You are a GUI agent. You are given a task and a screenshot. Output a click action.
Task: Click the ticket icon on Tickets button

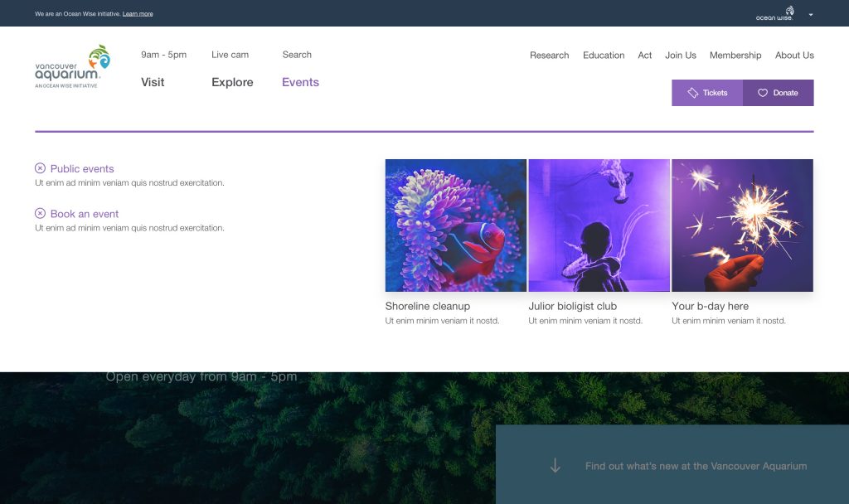tap(692, 93)
